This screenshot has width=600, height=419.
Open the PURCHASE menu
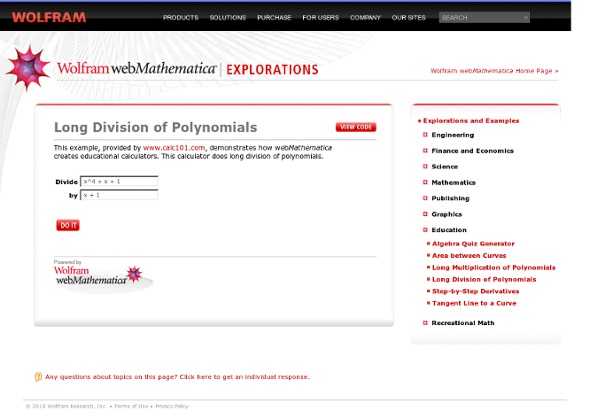pyautogui.click(x=274, y=18)
